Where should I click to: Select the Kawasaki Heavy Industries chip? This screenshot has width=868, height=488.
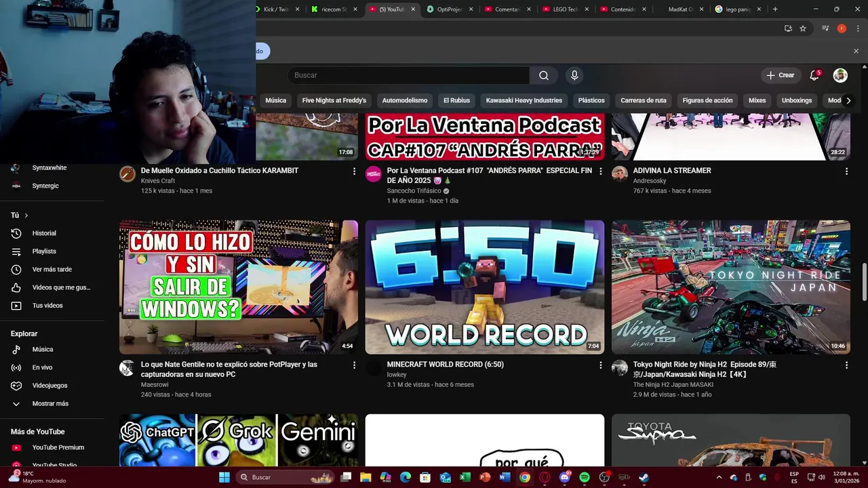(x=524, y=100)
